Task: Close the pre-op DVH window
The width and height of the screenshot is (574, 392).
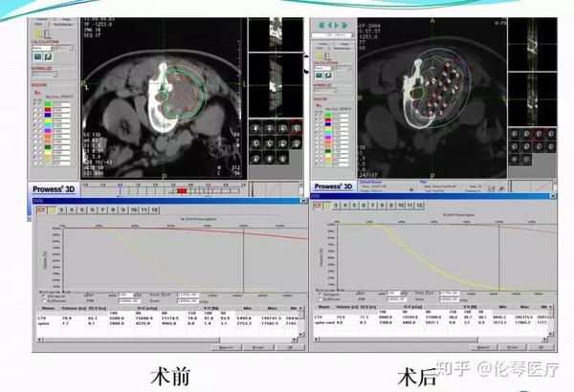Action: pyautogui.click(x=302, y=201)
